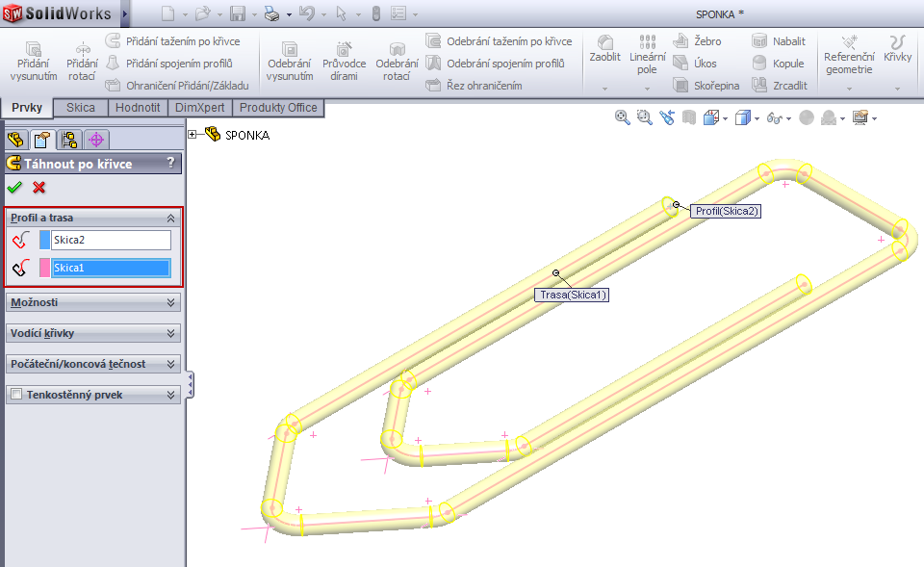Image resolution: width=924 pixels, height=567 pixels.
Task: Click the pink Skica1 color swatch
Action: click(x=43, y=267)
